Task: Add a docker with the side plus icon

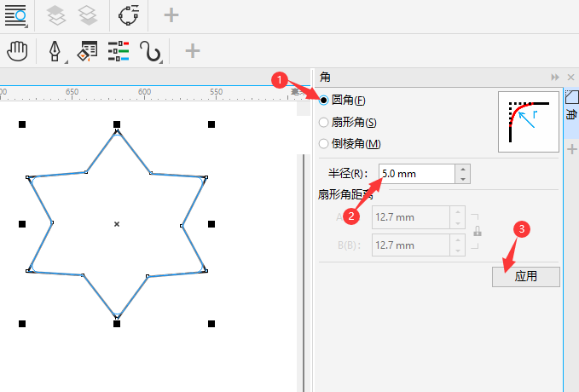Action: click(572, 149)
